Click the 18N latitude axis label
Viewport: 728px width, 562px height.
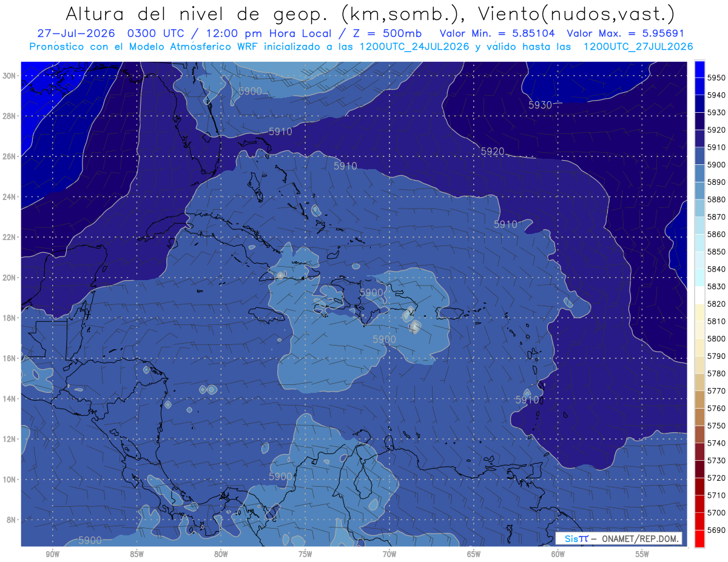[10, 318]
